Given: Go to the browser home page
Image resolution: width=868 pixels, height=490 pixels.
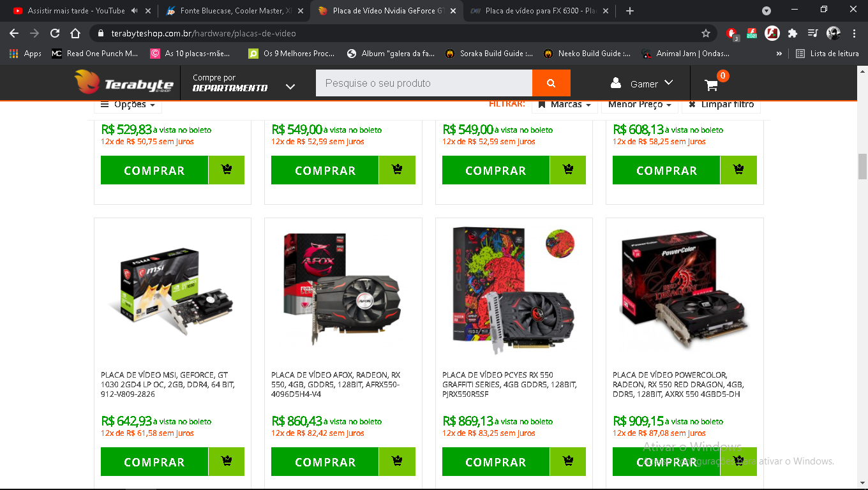Looking at the screenshot, I should [x=75, y=33].
